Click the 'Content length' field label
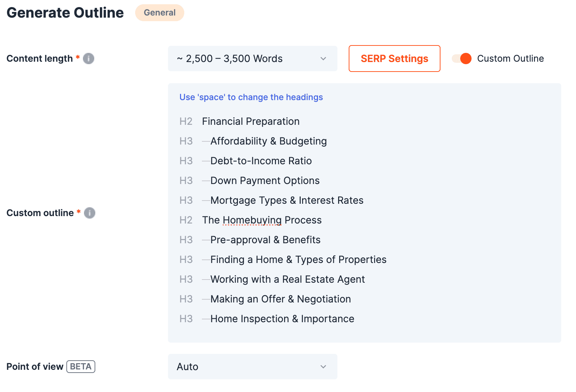 [40, 59]
